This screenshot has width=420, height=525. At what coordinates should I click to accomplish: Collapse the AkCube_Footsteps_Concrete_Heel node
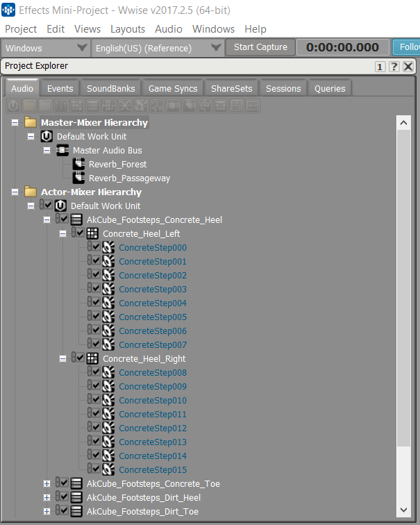pos(47,219)
